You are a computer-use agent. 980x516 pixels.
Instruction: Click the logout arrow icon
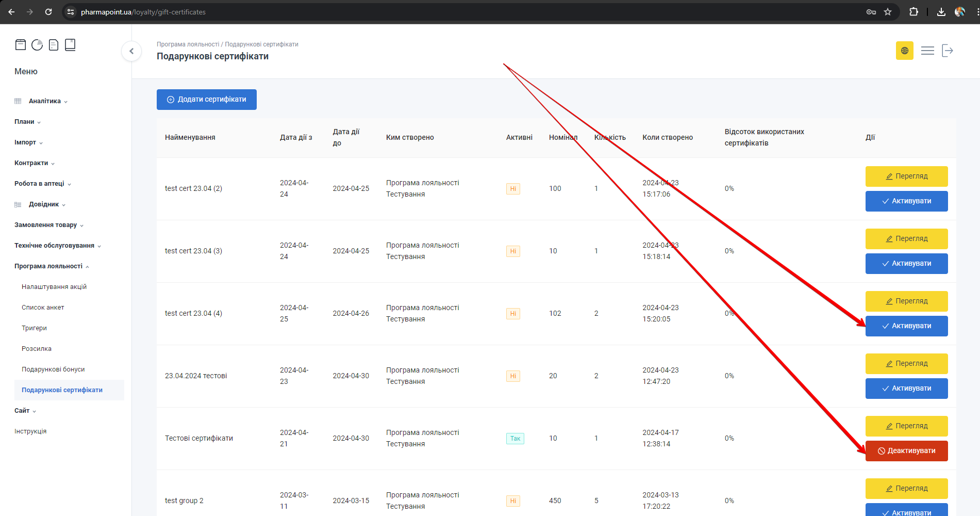pos(948,51)
